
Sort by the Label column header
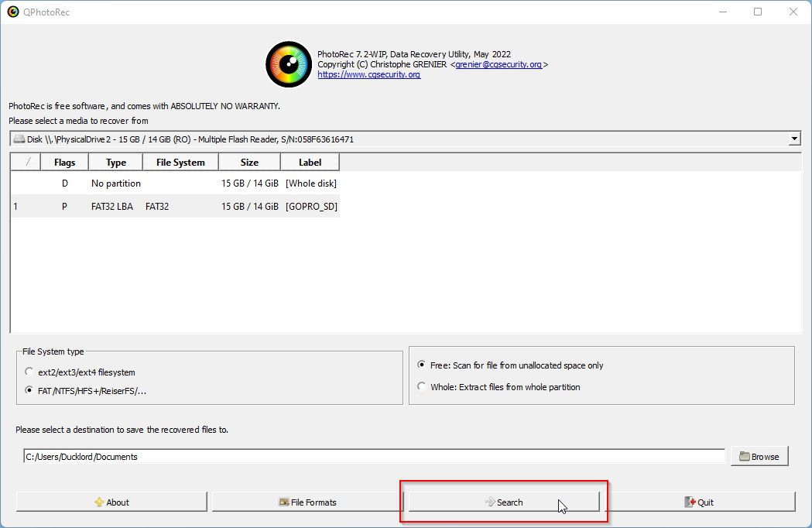310,162
